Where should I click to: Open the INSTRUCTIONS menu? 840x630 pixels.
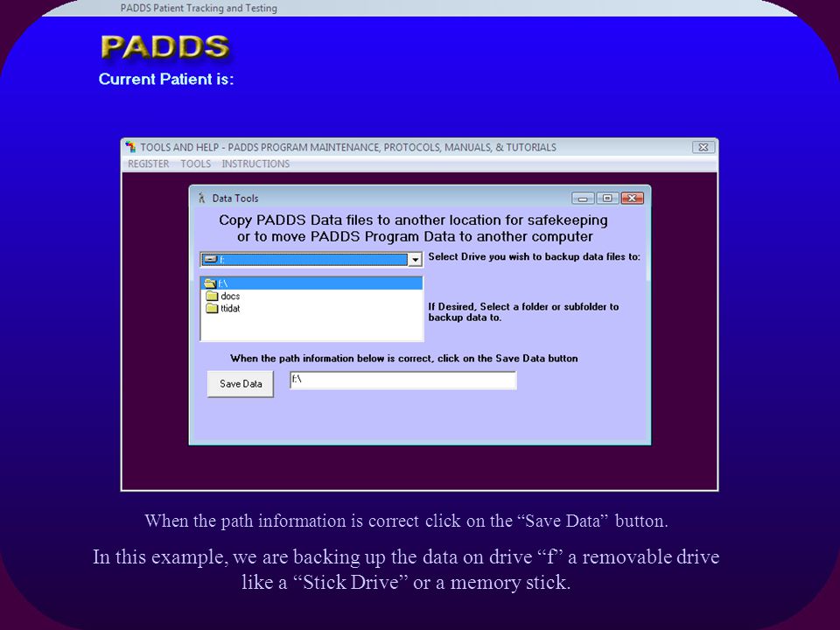pyautogui.click(x=255, y=164)
